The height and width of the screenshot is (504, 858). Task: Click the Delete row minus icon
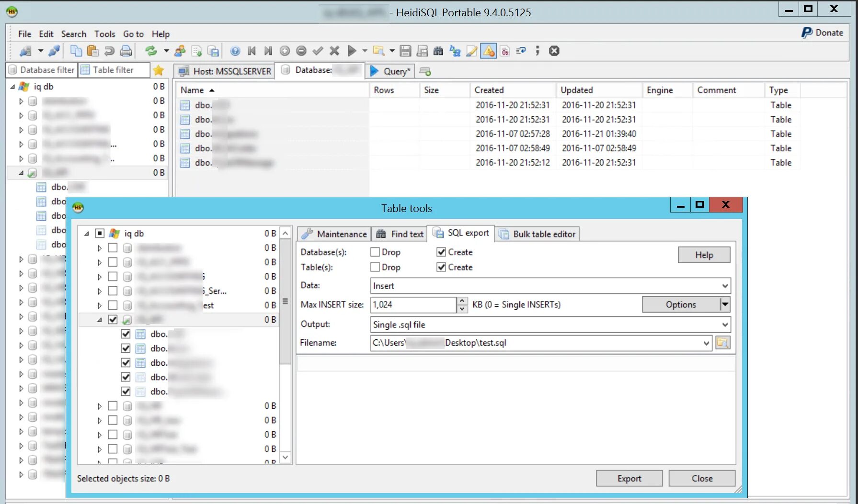301,51
